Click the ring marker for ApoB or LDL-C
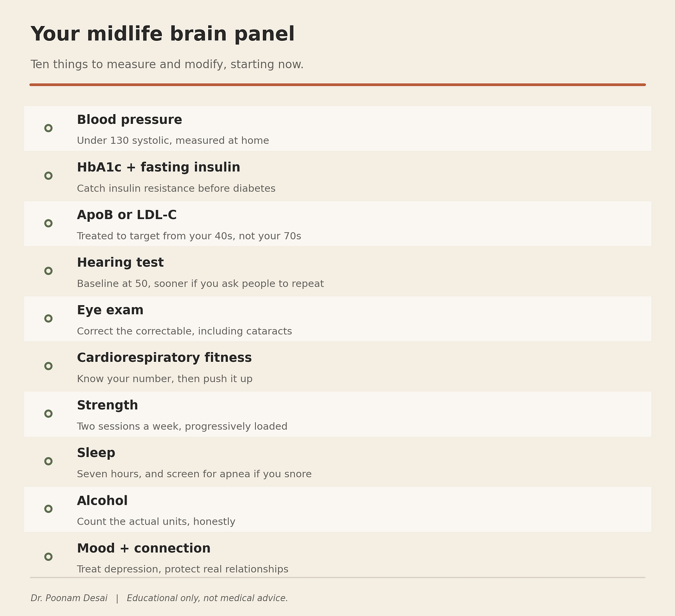Viewport: 675px width, 616px height. click(48, 223)
